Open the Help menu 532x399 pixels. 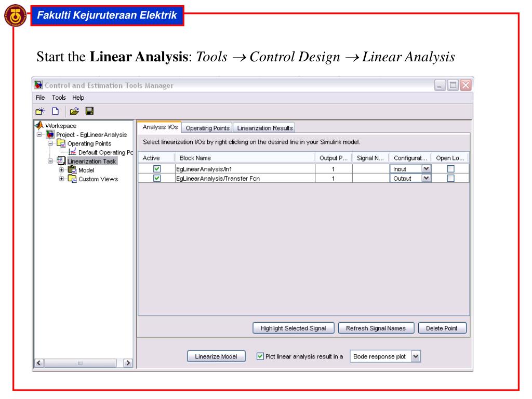click(x=78, y=97)
